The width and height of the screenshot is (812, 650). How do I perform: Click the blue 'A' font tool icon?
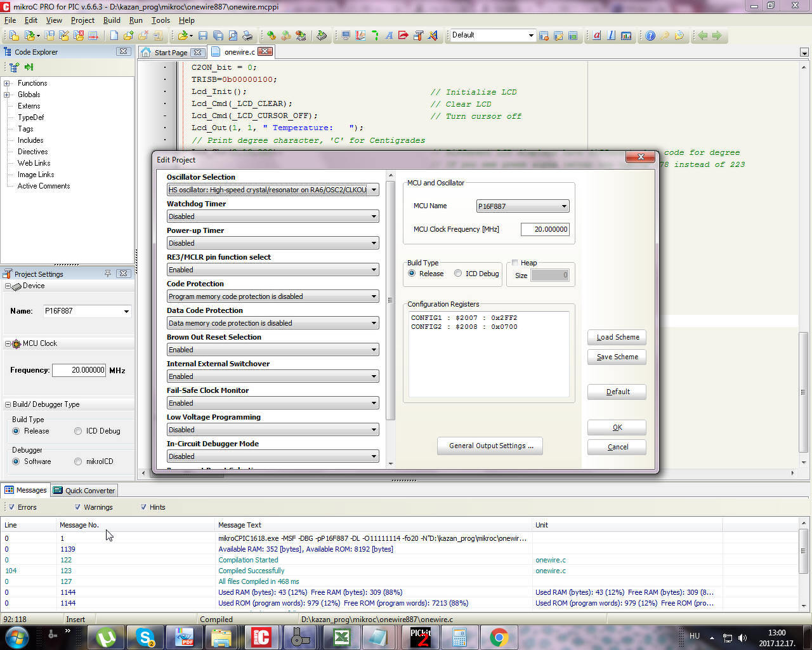(x=389, y=36)
